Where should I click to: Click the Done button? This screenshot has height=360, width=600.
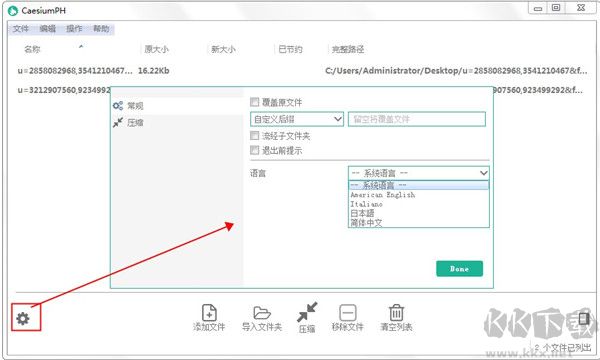pyautogui.click(x=459, y=269)
